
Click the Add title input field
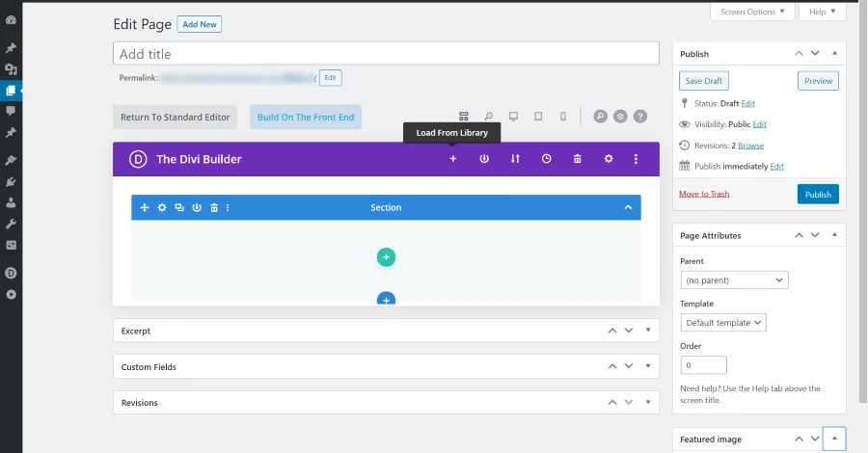tap(386, 54)
